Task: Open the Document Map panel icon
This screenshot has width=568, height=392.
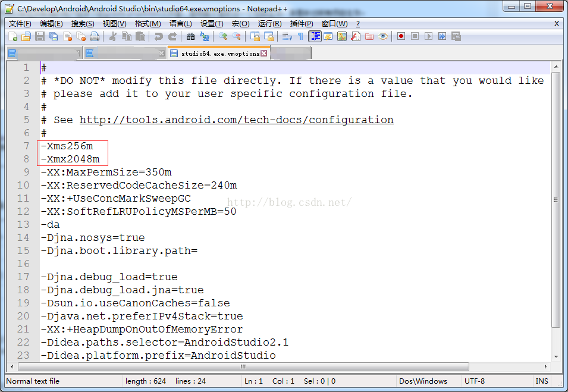Action: click(x=342, y=36)
